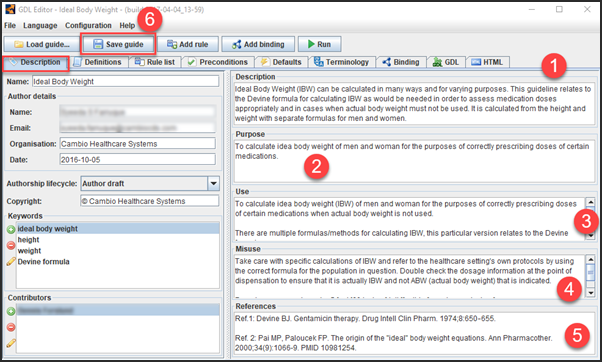Switch to the Definitions tab
The height and width of the screenshot is (362, 602).
(x=99, y=62)
